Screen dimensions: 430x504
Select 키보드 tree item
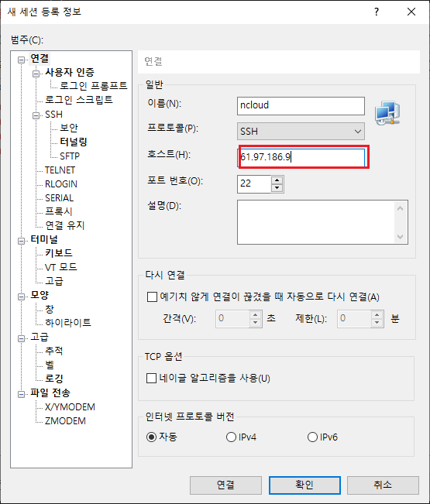coord(59,253)
